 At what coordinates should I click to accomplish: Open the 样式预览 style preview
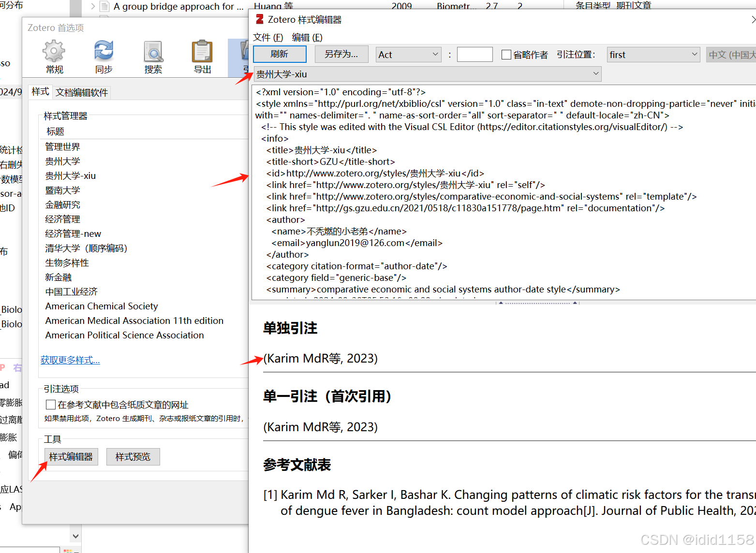[x=133, y=457]
